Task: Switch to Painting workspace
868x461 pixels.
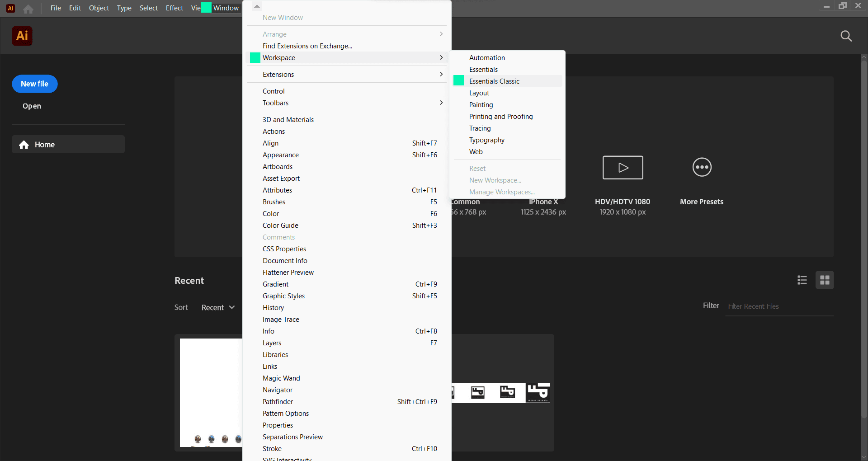Action: 507,104
